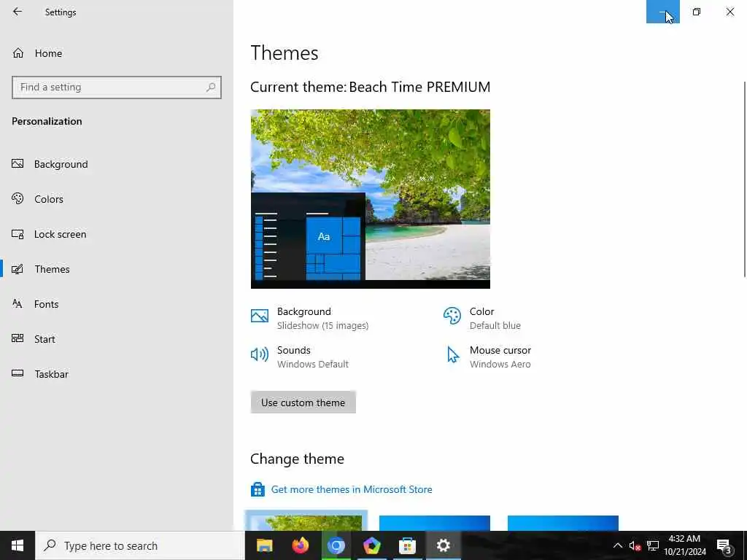Focus the Find a setting search box
This screenshot has height=560, width=747.
[117, 87]
